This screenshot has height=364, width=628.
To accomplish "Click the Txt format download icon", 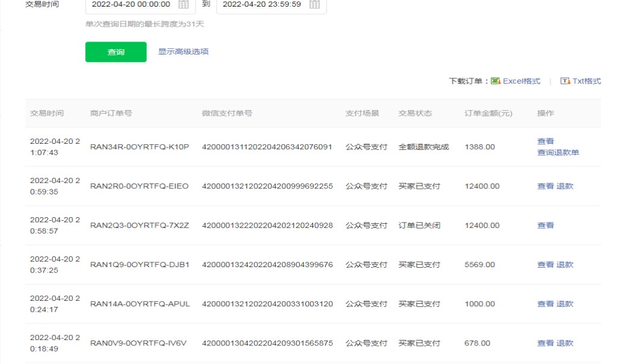I will point(565,81).
